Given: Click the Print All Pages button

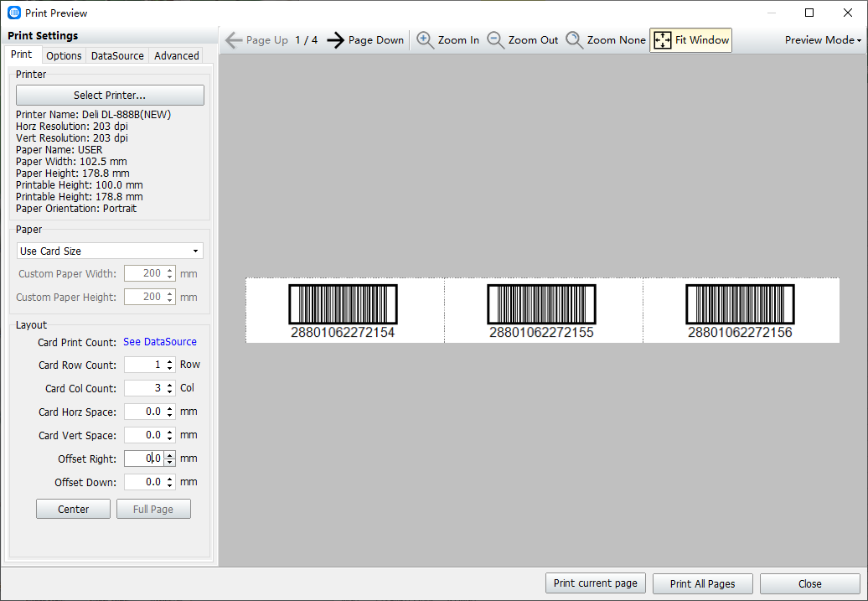Looking at the screenshot, I should pos(702,584).
